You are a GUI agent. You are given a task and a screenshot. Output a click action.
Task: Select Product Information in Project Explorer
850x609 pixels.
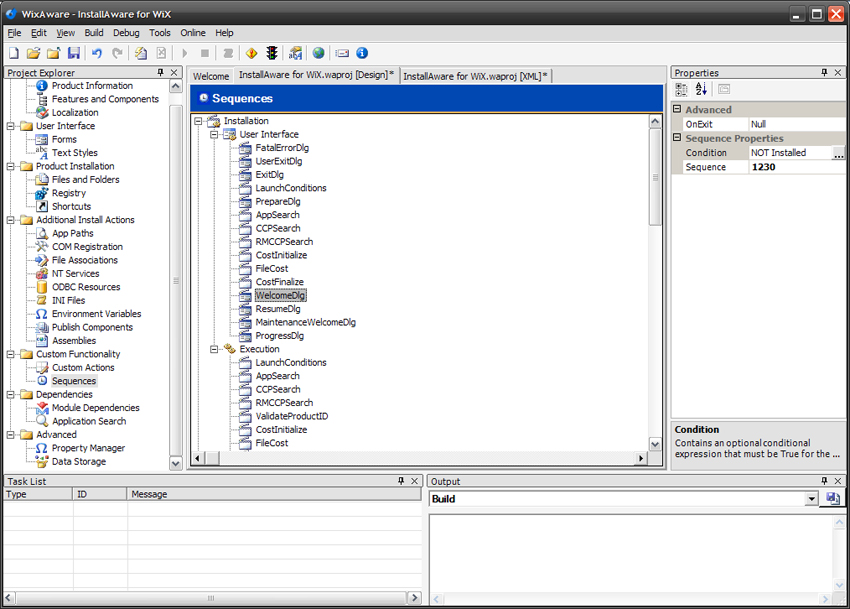click(92, 86)
